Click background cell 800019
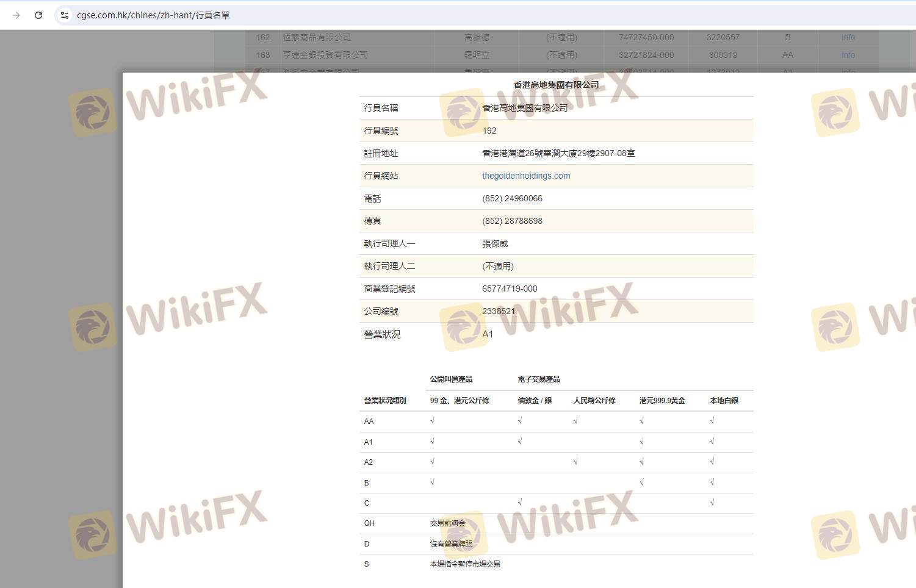The width and height of the screenshot is (916, 588). click(x=723, y=55)
